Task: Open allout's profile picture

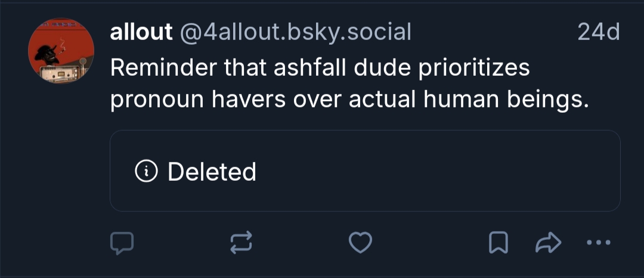Action: click(x=61, y=53)
